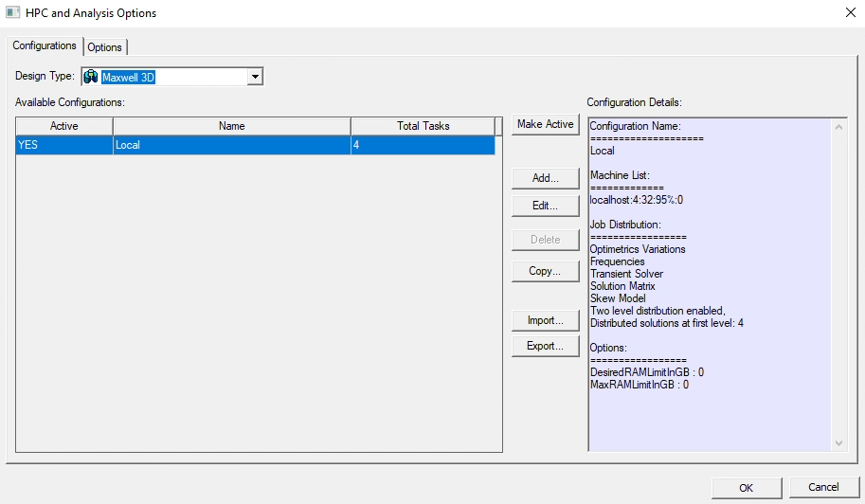Image resolution: width=865 pixels, height=504 pixels.
Task: Click the Solution Matrix line
Action: [622, 286]
